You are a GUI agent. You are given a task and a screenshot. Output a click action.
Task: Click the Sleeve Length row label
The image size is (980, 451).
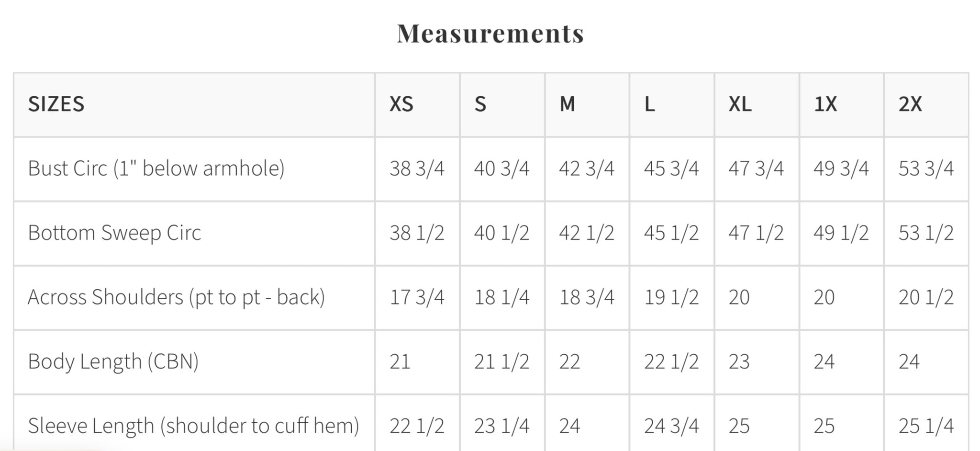coord(193,426)
